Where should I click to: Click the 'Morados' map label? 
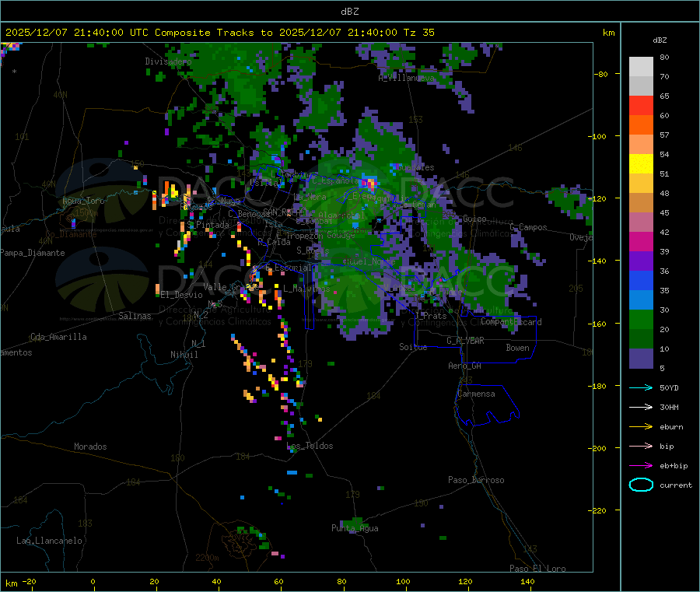coord(90,447)
